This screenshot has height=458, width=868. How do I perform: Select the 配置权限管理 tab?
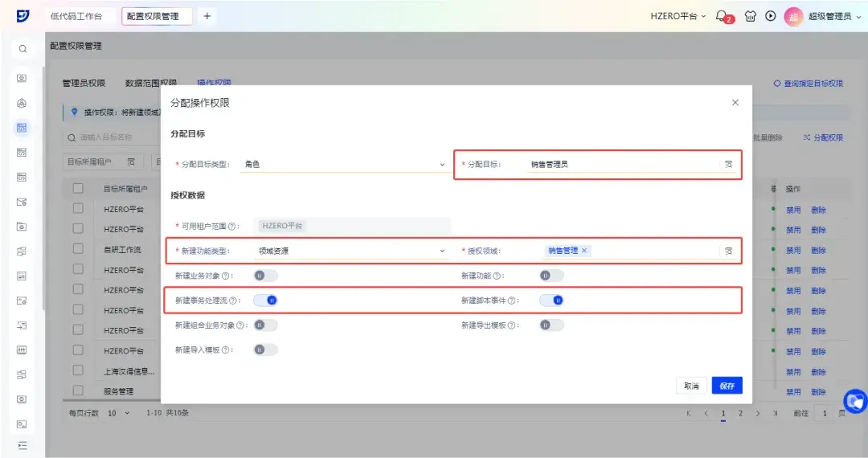click(158, 17)
